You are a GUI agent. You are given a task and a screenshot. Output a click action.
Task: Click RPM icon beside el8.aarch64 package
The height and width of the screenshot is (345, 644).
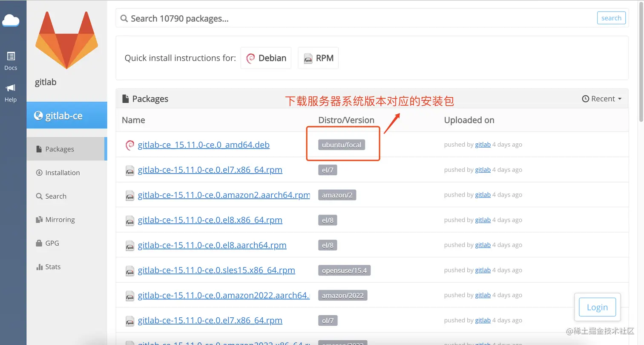[x=130, y=246]
